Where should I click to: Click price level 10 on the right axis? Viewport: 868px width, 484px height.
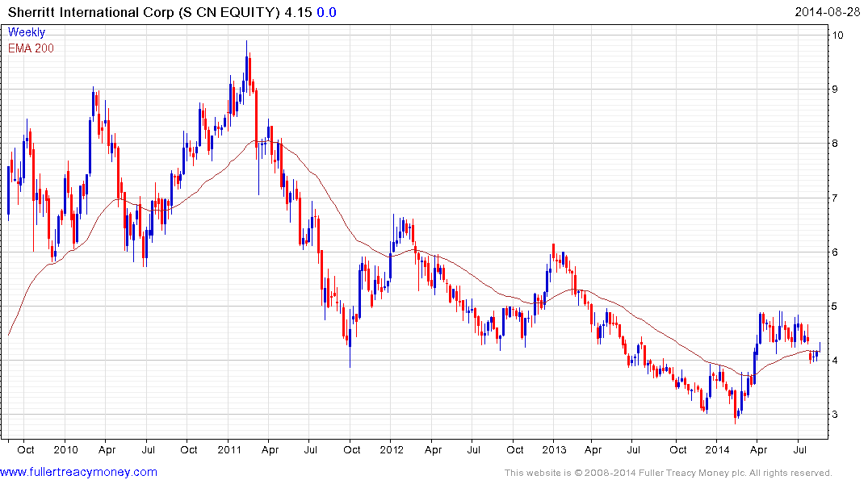pyautogui.click(x=837, y=35)
